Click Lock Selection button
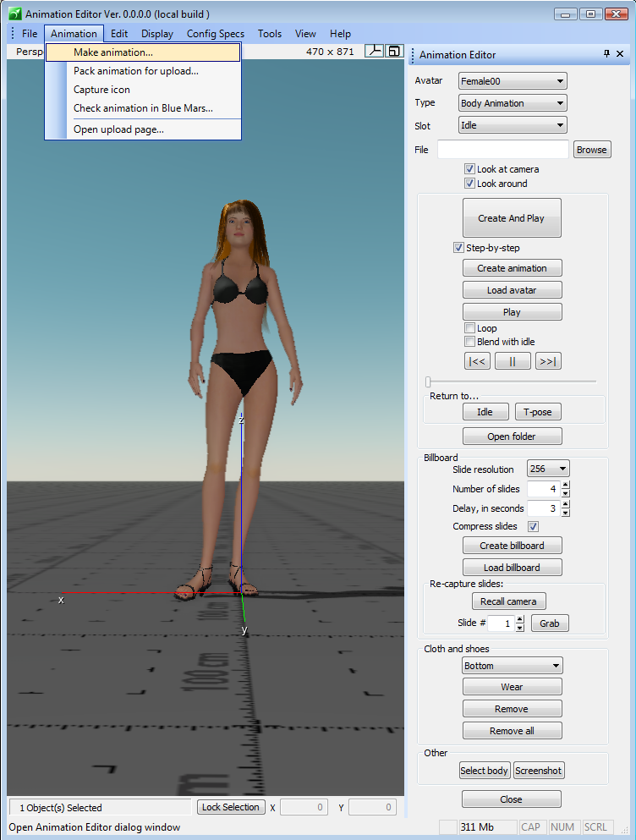 (231, 807)
